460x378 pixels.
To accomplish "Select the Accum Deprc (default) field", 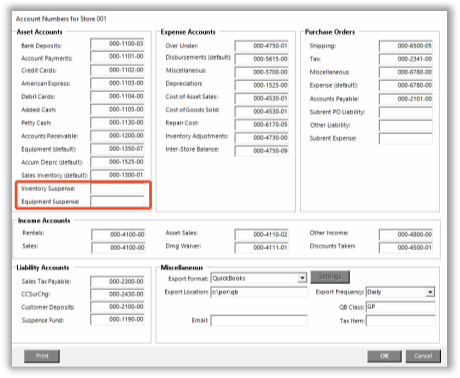I will click(x=117, y=162).
